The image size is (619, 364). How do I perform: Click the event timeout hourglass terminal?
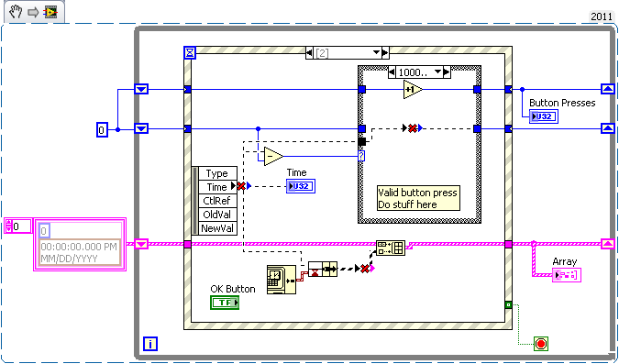(190, 52)
